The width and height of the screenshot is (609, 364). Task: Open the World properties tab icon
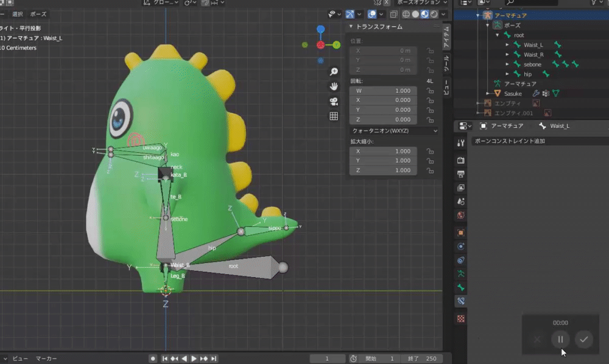coord(462,215)
